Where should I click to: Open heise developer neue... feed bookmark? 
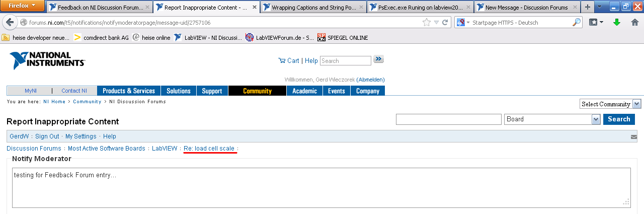click(36, 38)
